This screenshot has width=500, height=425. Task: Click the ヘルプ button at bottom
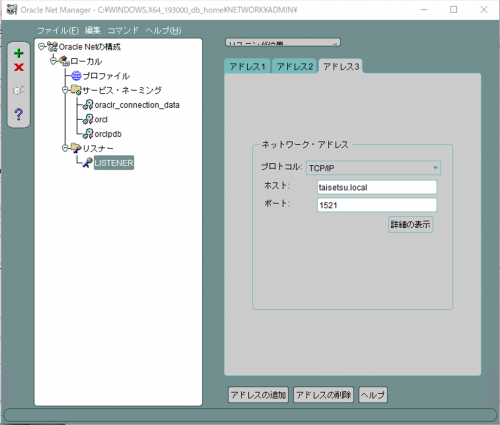click(x=373, y=395)
